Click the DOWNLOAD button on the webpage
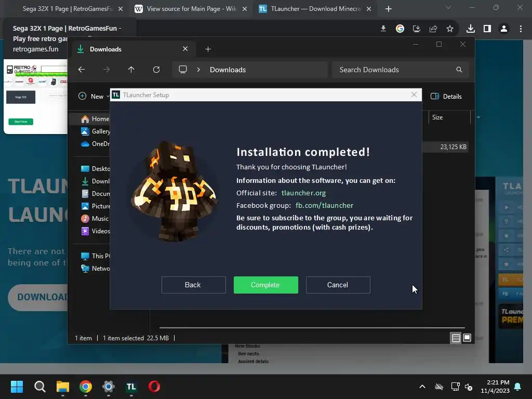Viewport: 532px width, 399px height. (x=37, y=297)
